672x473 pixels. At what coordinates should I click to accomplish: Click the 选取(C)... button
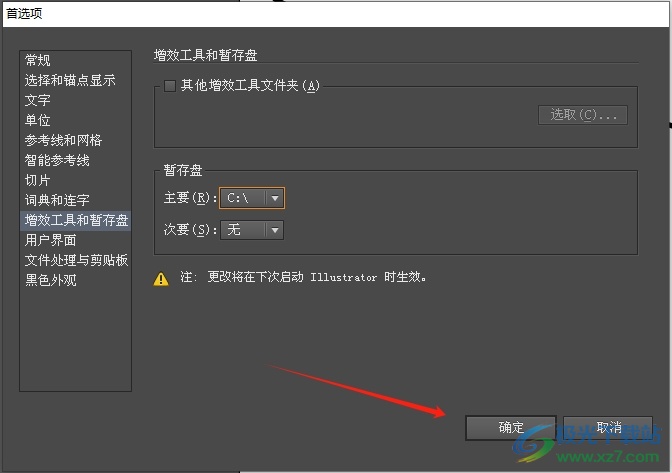[x=583, y=115]
